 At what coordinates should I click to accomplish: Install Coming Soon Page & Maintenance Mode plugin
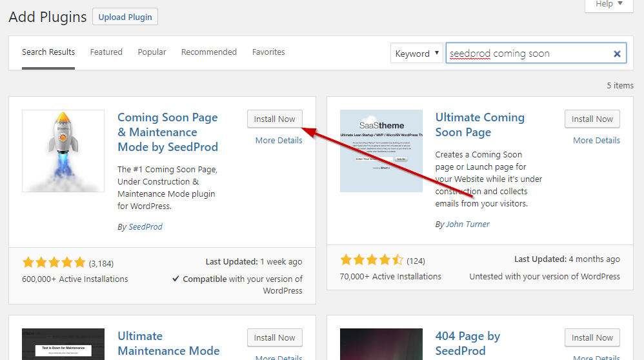(x=275, y=119)
